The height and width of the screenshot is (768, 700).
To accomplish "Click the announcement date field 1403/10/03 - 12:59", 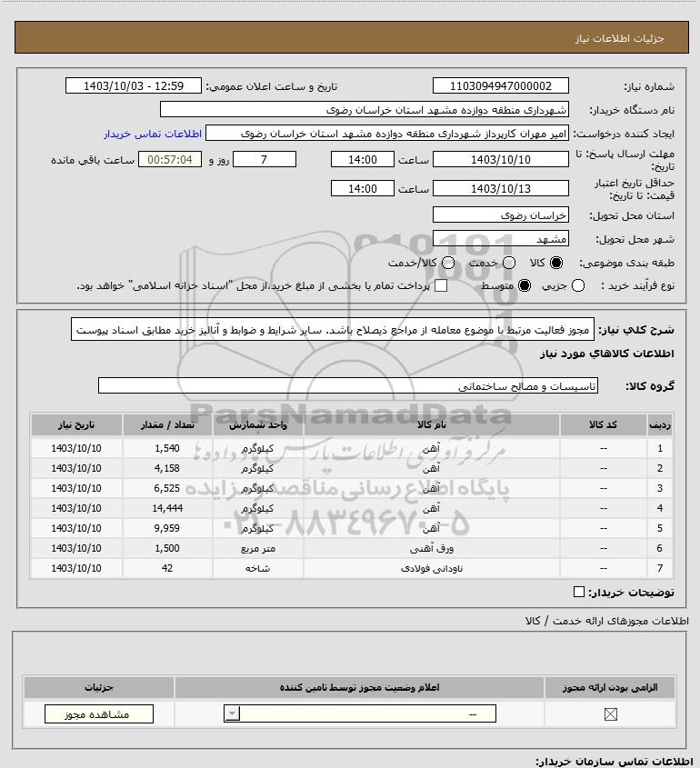I will point(134,85).
